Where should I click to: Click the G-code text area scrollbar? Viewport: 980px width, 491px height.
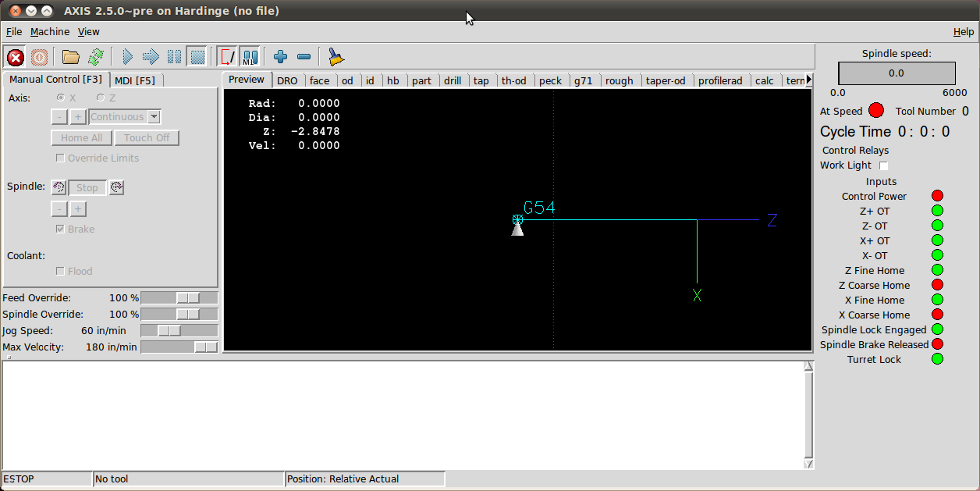(x=808, y=415)
